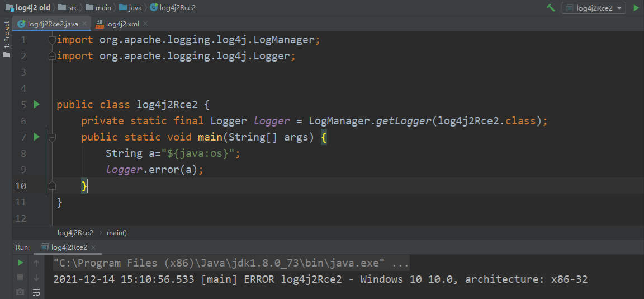Run log4j2Rce2 from the top toolbar
The height and width of the screenshot is (299, 644).
(636, 8)
